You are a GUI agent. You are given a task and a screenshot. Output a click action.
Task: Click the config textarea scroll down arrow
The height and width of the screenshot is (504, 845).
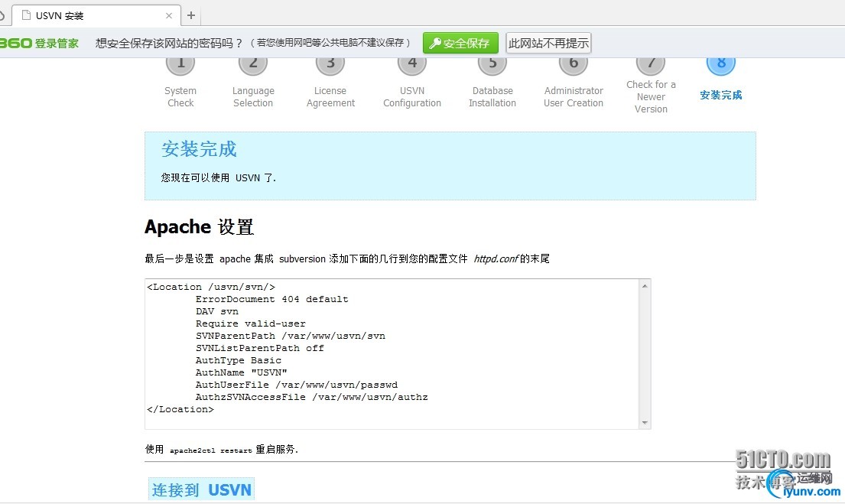pyautogui.click(x=645, y=423)
